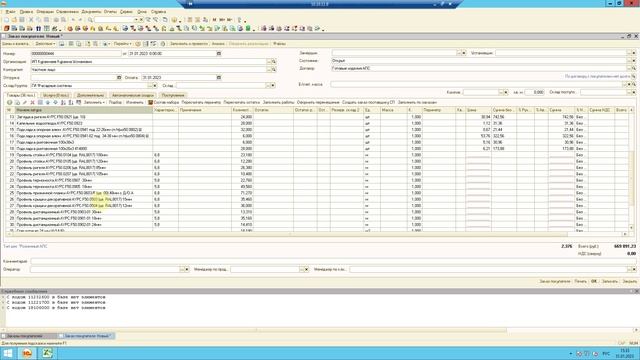
Task: Open the Документы menu
Action: pos(91,12)
